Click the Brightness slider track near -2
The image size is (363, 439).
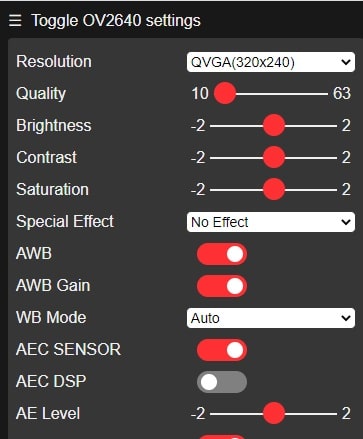pos(218,126)
